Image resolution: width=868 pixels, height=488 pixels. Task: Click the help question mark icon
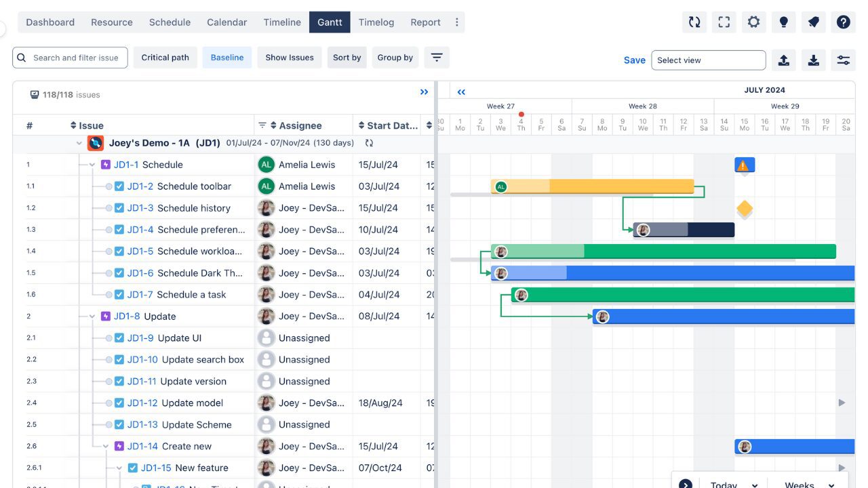[843, 22]
